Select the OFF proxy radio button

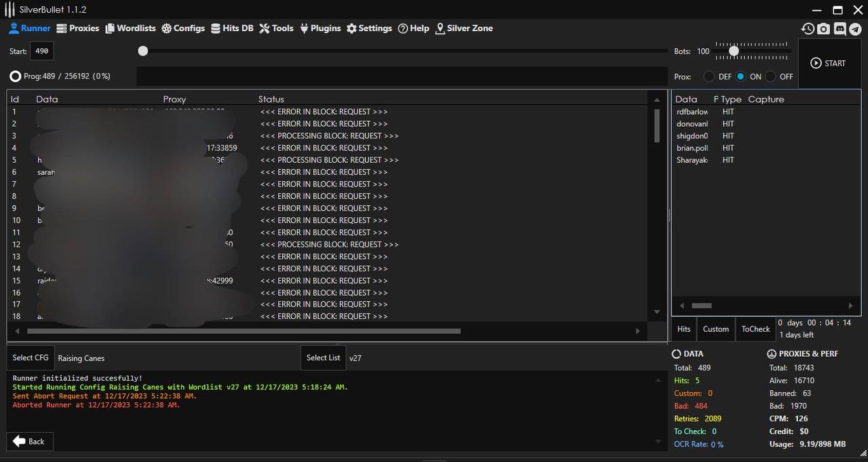771,77
